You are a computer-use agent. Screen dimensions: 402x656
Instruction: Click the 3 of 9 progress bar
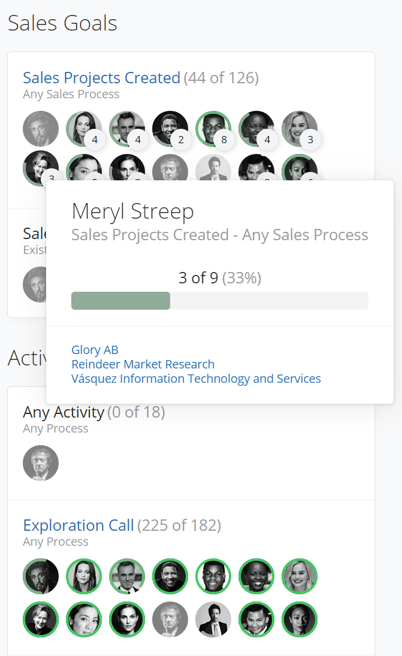point(220,301)
